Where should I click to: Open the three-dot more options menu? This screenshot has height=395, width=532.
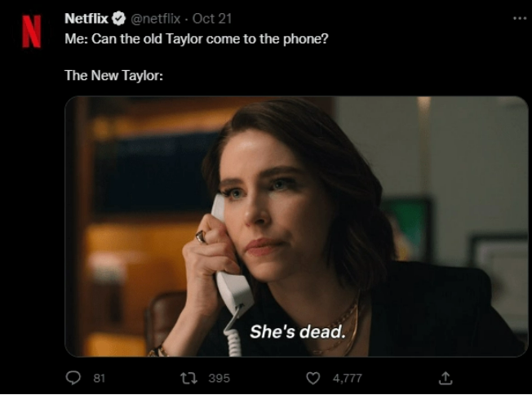click(x=520, y=18)
